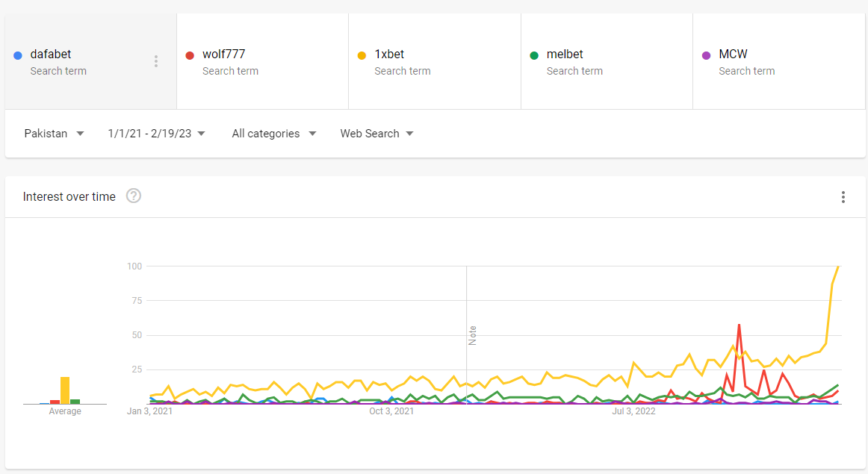
Task: Click the yellow 1xbet average bar
Action: point(65,390)
